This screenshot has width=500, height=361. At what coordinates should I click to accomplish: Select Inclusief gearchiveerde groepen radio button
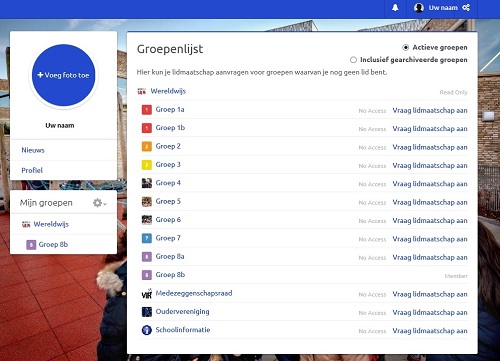click(x=353, y=60)
